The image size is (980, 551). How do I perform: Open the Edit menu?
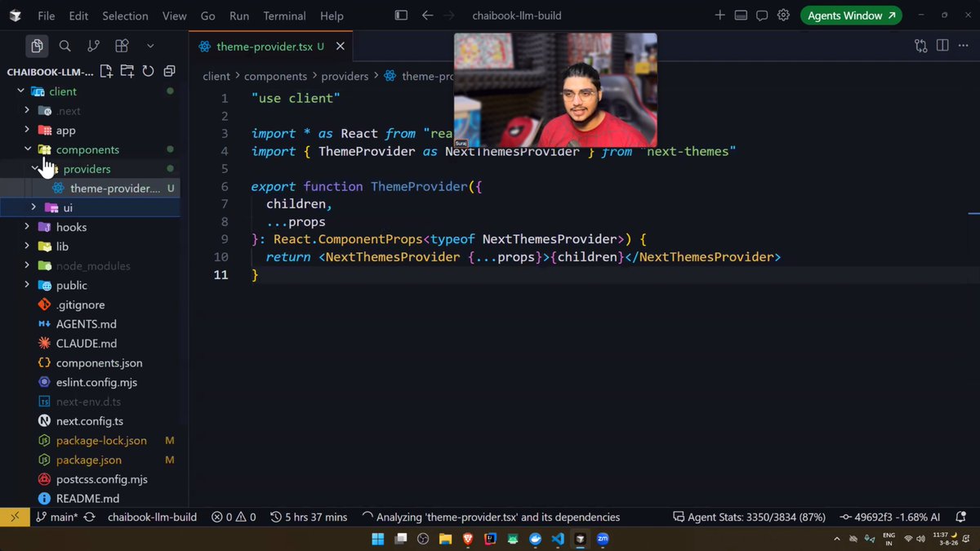(78, 16)
